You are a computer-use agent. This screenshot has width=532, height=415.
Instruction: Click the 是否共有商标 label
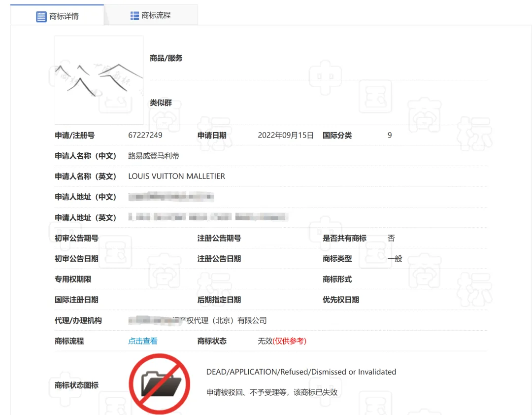point(344,238)
